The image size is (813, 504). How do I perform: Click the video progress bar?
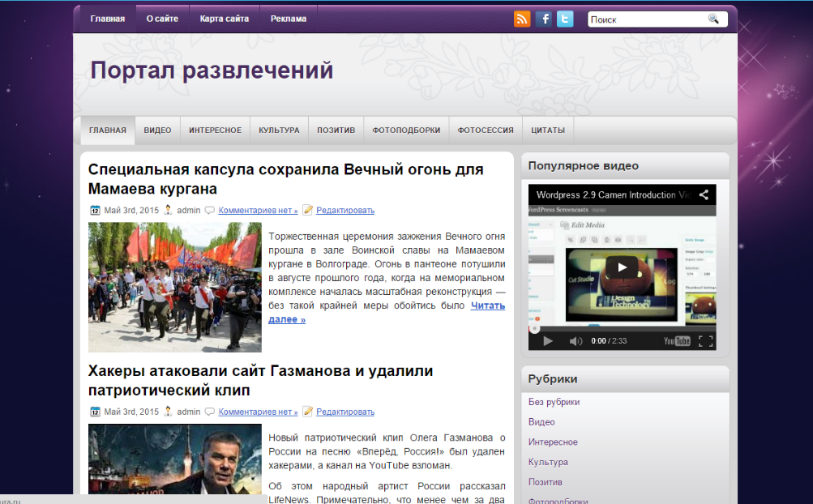[623, 329]
